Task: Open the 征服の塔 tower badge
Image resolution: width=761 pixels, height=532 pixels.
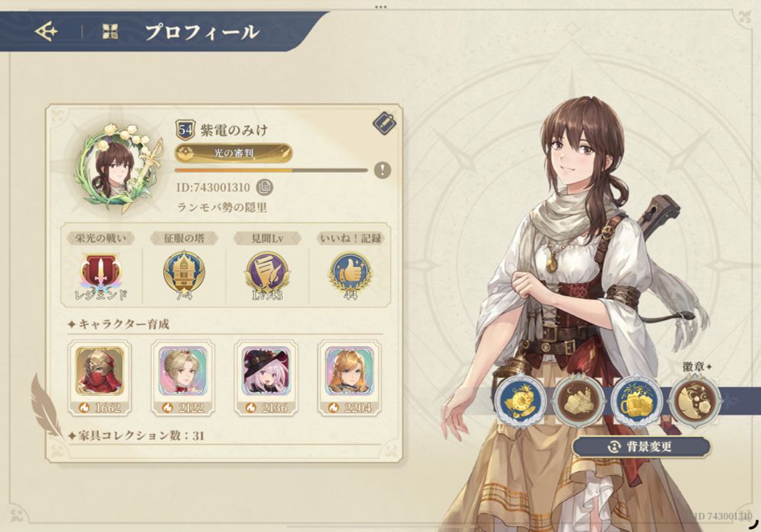Action: point(184,274)
